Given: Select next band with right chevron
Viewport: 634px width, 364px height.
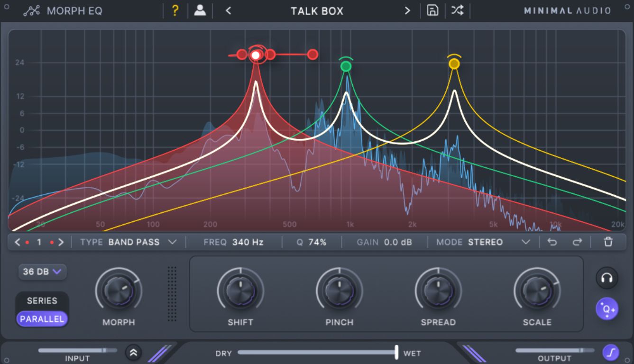Looking at the screenshot, I should pyautogui.click(x=61, y=242).
